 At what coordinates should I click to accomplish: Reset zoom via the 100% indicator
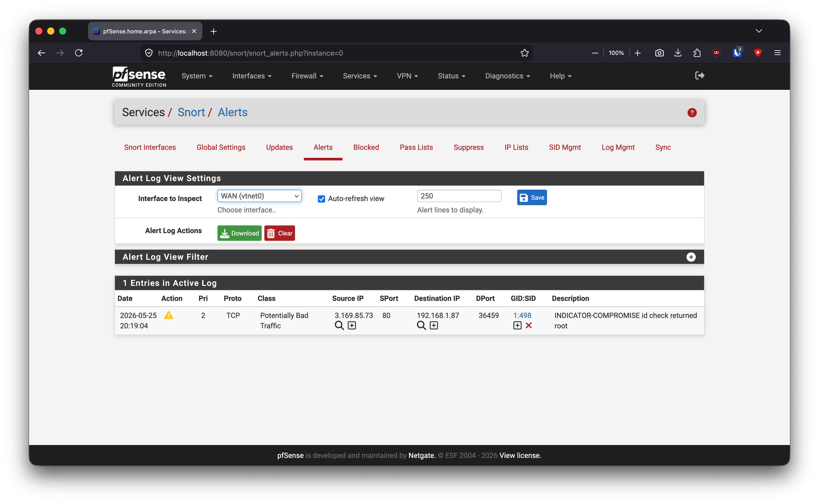click(x=616, y=53)
